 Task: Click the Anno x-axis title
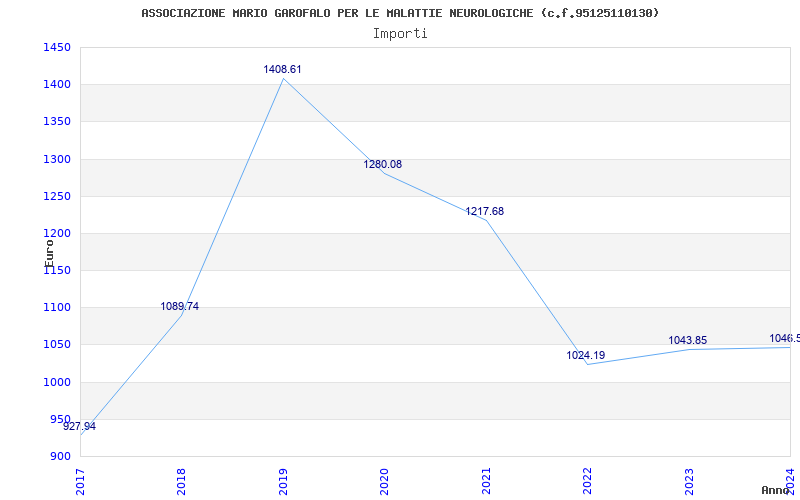coord(776,490)
